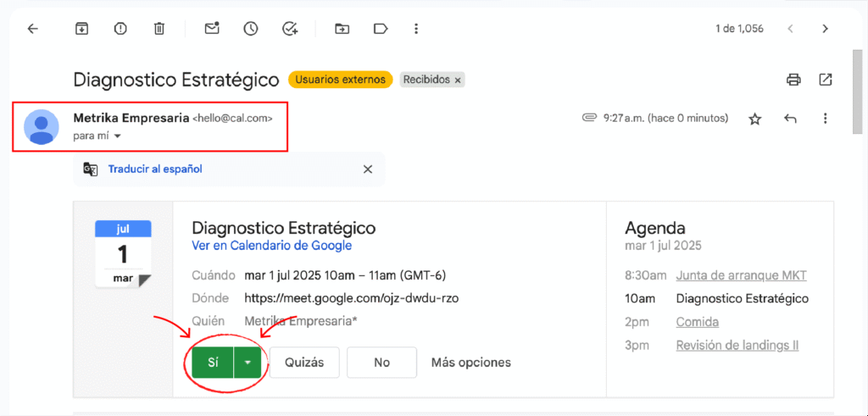Image resolution: width=868 pixels, height=416 pixels.
Task: Mark email as unread
Action: point(212,29)
